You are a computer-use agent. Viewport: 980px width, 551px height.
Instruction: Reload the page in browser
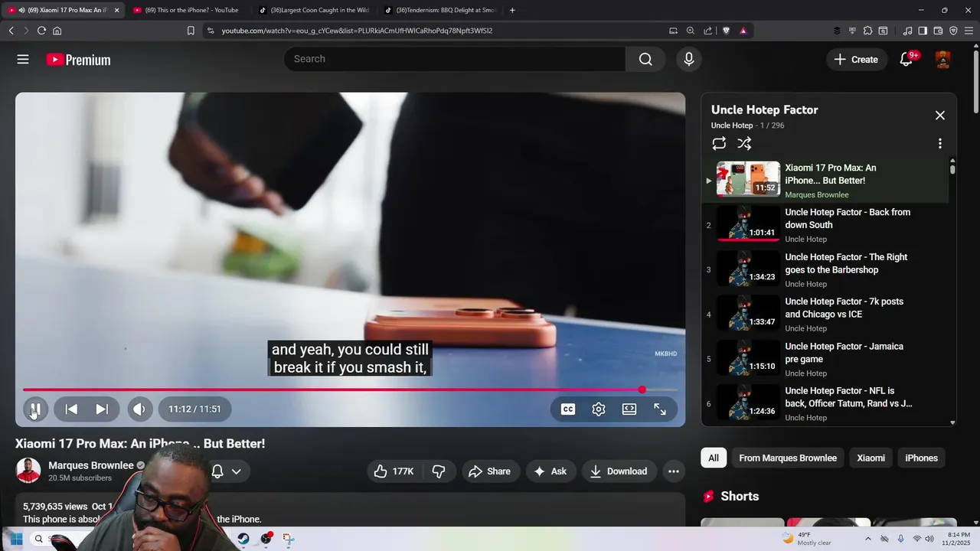(x=41, y=31)
